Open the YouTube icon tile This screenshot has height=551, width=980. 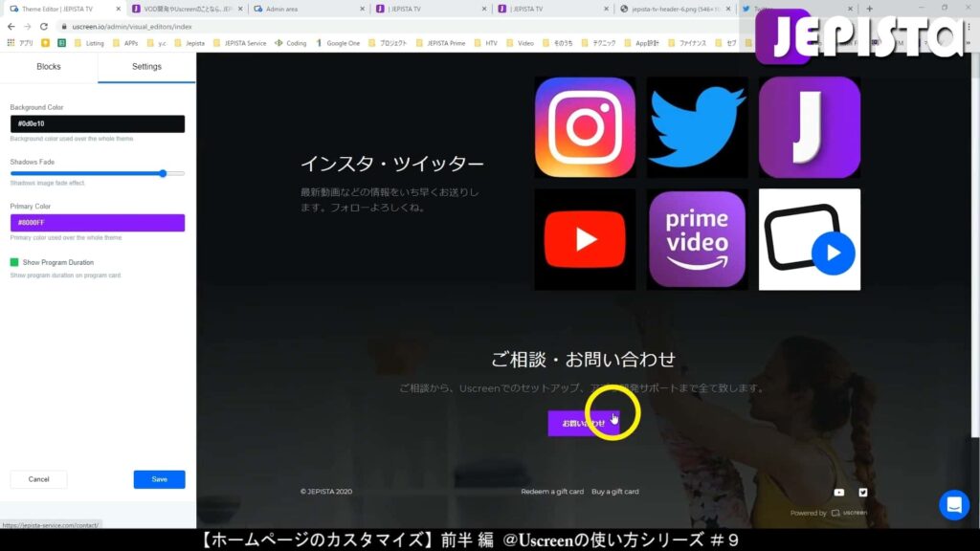(x=585, y=239)
